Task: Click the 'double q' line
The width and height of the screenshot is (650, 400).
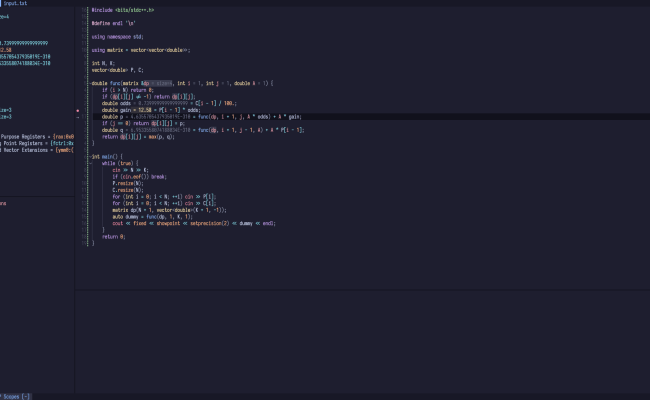Action: pyautogui.click(x=203, y=130)
